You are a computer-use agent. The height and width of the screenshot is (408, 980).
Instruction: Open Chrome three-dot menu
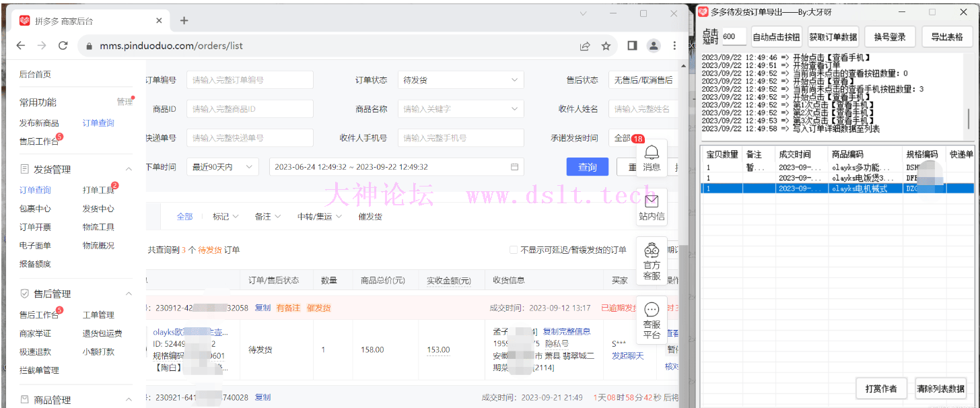coord(674,45)
